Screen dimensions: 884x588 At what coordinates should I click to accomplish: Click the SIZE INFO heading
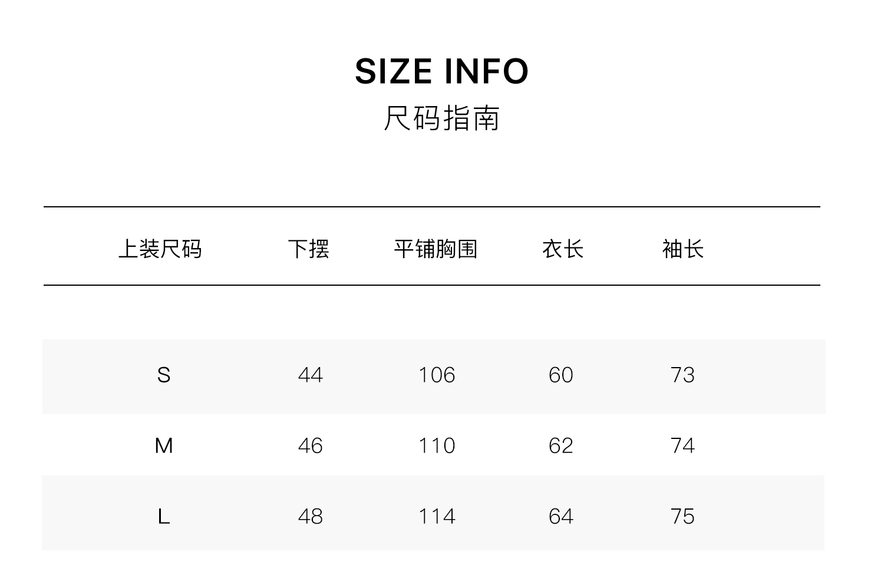[x=441, y=71]
